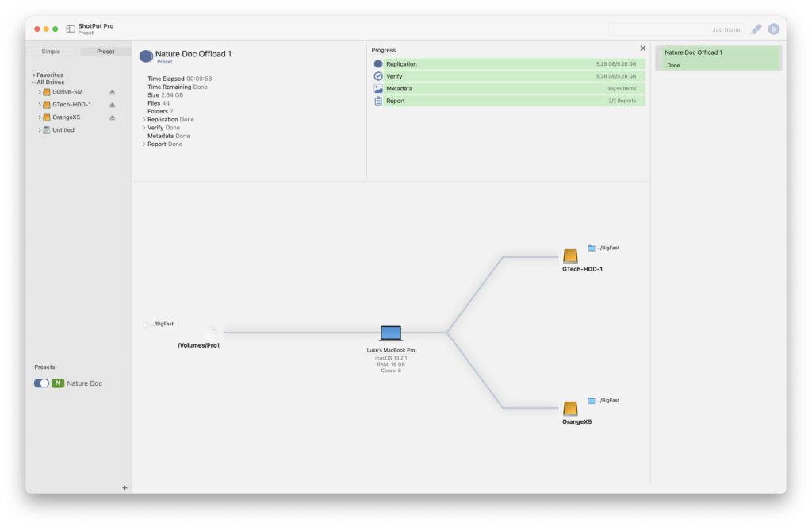Start the job with the blue play button
This screenshot has width=812, height=527.
pos(773,29)
